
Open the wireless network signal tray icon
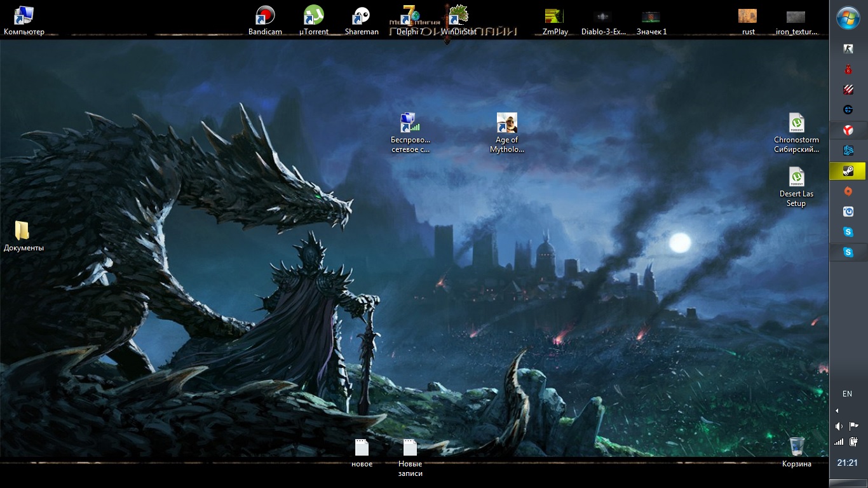(x=839, y=441)
